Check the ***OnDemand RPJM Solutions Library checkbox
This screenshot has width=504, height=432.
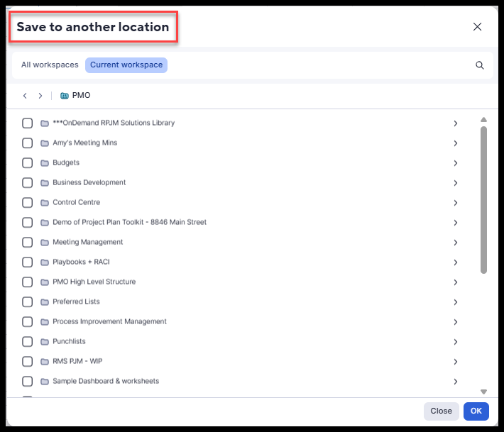[27, 123]
